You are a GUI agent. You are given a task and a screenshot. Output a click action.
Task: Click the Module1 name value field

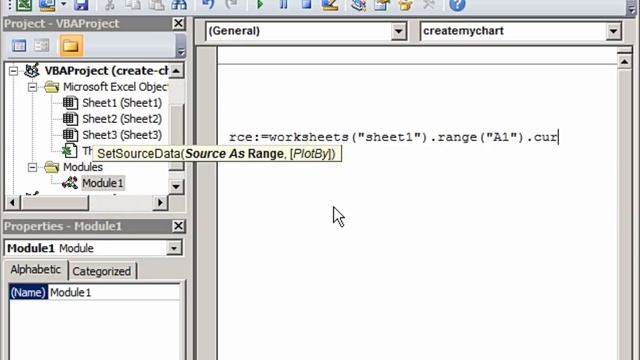click(114, 293)
